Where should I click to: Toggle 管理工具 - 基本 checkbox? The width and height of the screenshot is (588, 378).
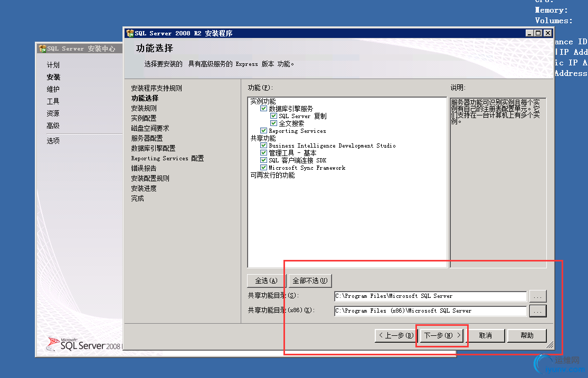[x=263, y=153]
